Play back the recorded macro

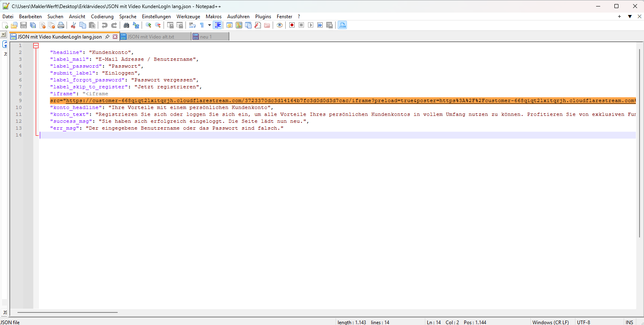310,25
